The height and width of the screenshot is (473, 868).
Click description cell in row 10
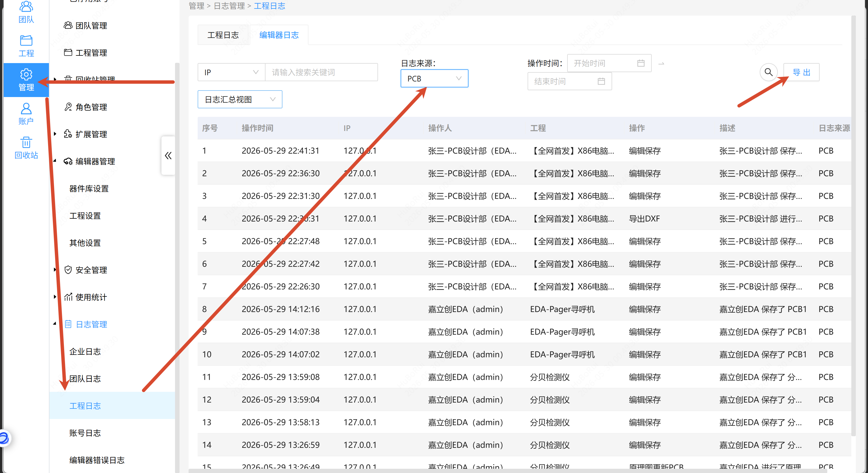pyautogui.click(x=763, y=354)
